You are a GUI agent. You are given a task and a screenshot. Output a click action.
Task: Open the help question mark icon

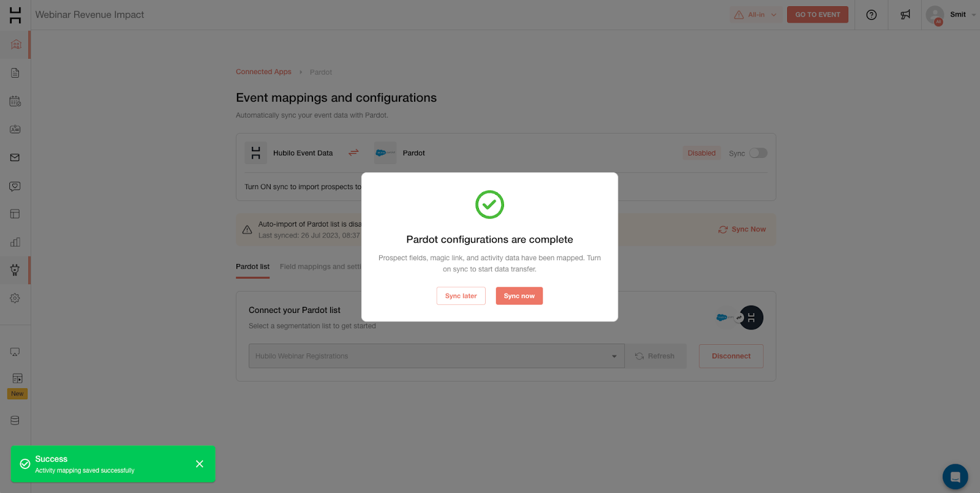tap(871, 15)
